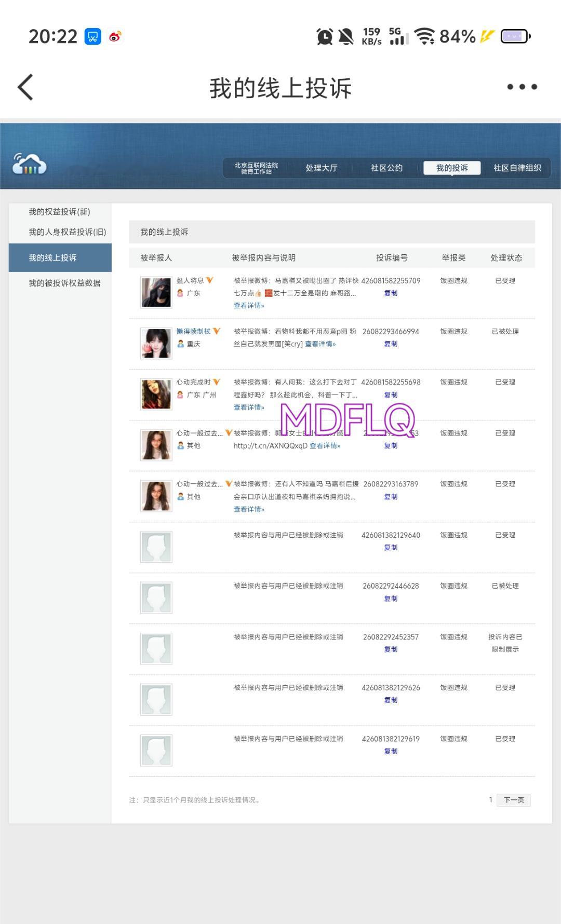Tap the muted bell status icon

coord(346,36)
